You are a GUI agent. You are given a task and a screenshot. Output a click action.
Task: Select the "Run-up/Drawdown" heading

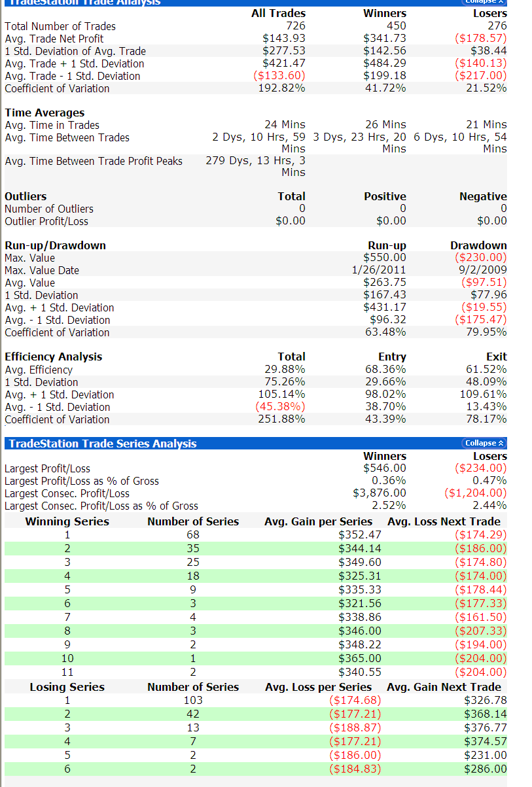pos(55,245)
